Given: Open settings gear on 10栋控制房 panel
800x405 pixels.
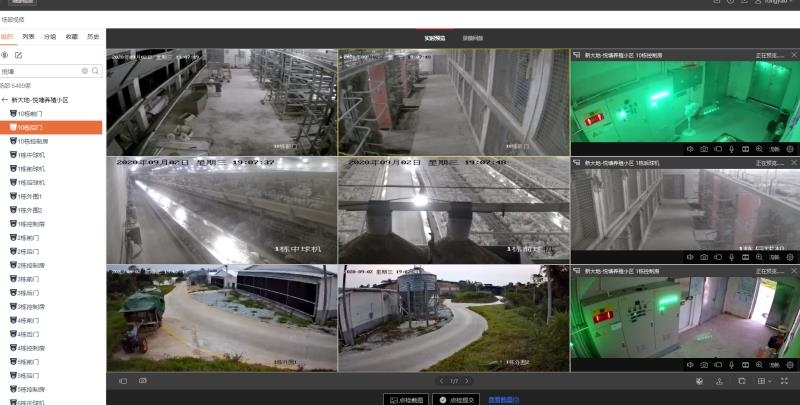Looking at the screenshot, I should (790, 149).
